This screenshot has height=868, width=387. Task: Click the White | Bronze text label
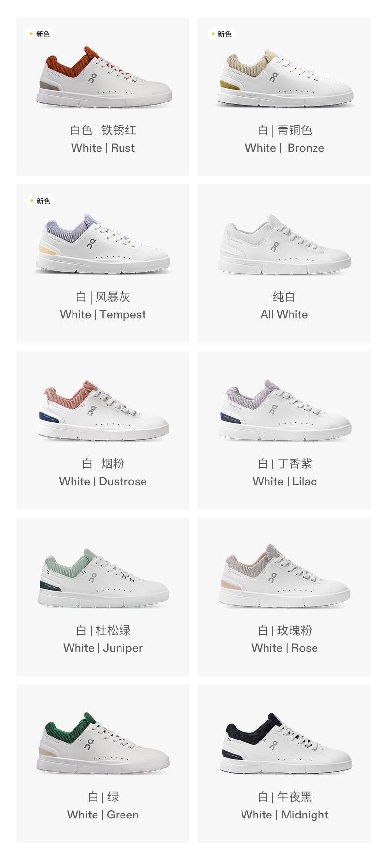click(285, 148)
